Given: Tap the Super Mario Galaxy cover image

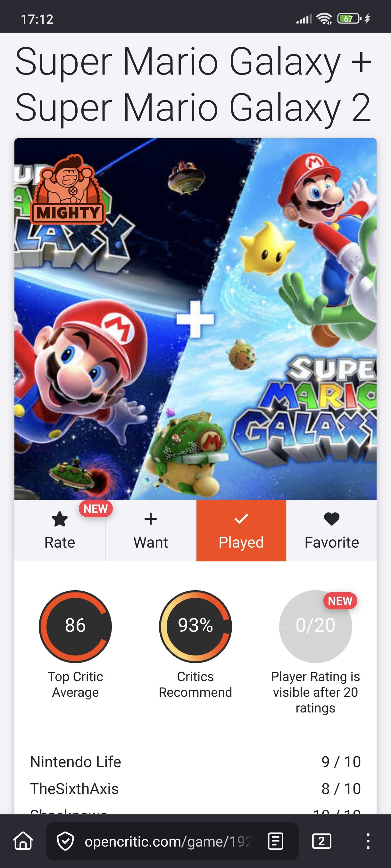Looking at the screenshot, I should [x=195, y=319].
